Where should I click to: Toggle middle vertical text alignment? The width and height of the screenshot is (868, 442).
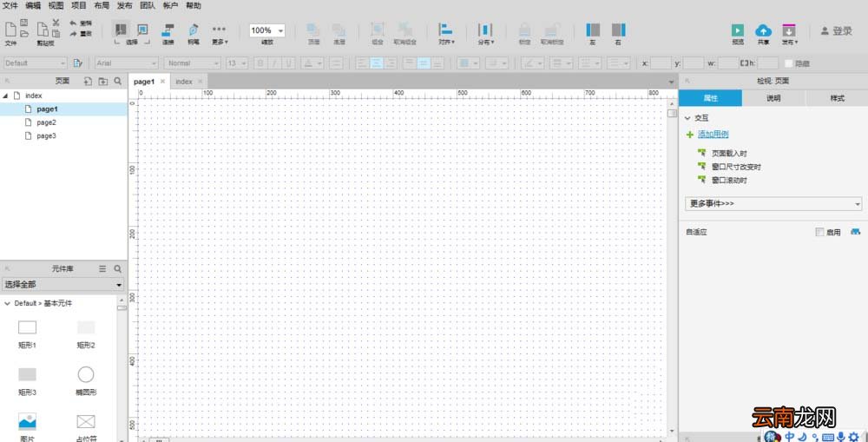click(x=424, y=63)
